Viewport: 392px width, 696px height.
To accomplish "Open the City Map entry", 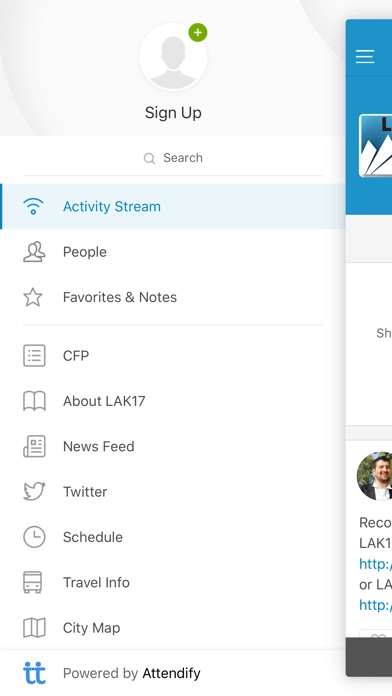I will [x=173, y=628].
